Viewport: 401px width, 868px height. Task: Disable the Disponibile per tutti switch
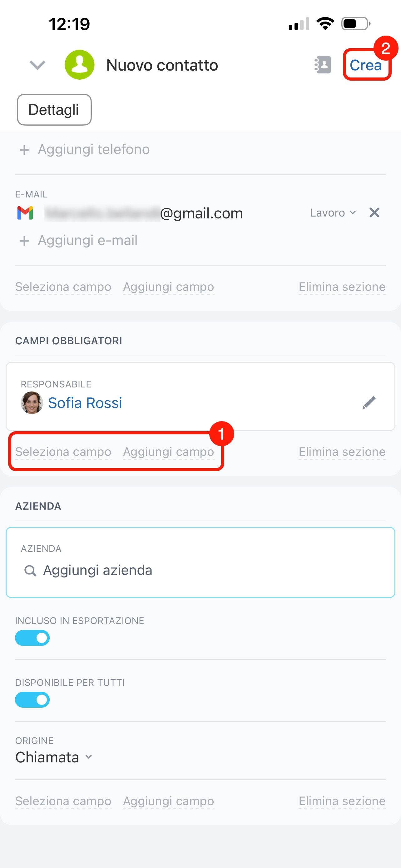coord(32,700)
